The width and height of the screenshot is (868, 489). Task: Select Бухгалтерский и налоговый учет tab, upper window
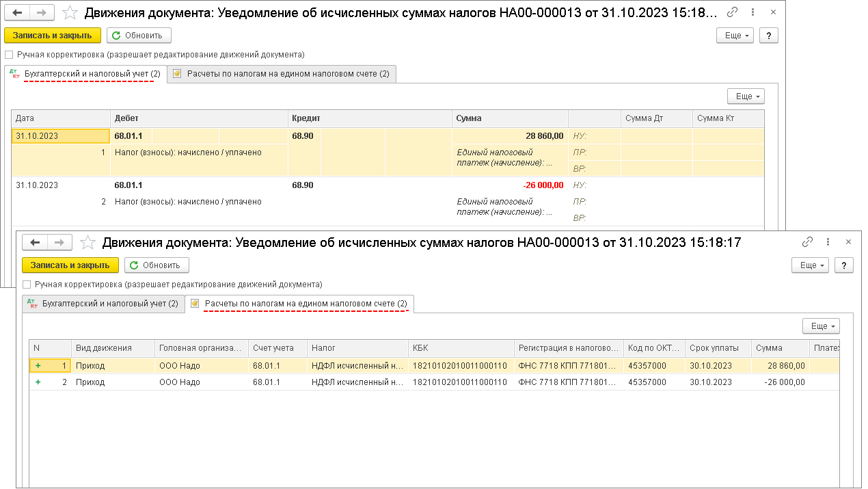[85, 74]
